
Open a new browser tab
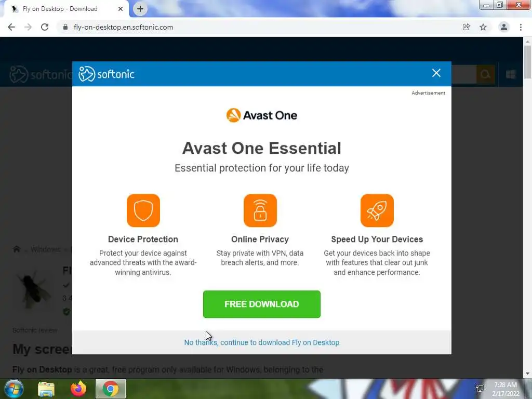[x=140, y=9]
